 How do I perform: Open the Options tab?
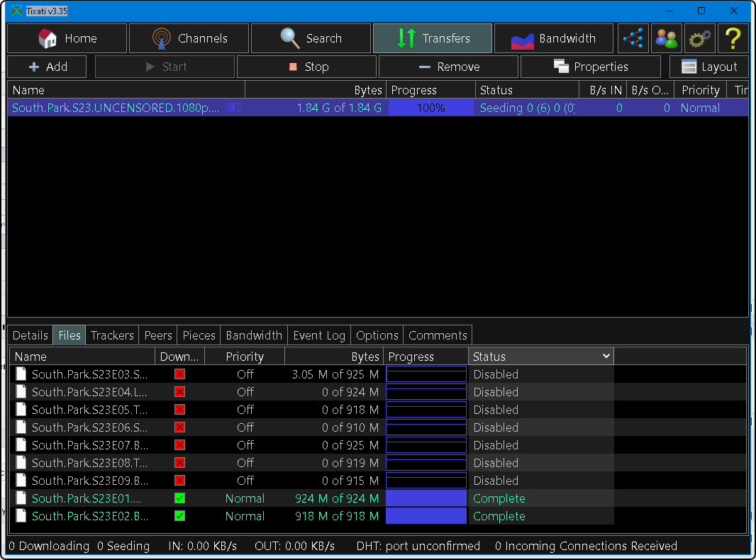tap(377, 335)
